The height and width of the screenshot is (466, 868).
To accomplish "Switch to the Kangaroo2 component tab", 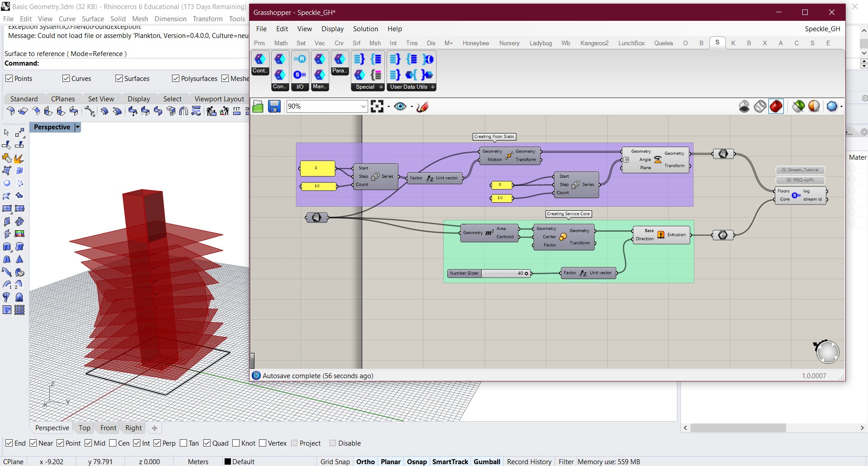I will click(595, 43).
